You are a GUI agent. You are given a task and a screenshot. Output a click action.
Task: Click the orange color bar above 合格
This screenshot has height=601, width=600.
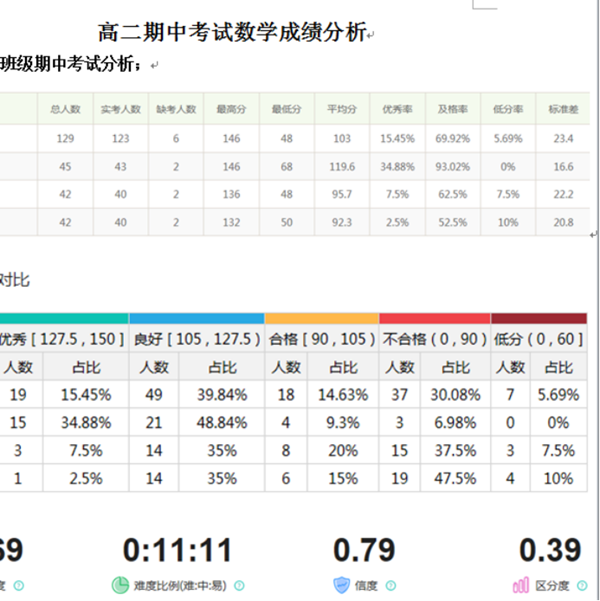click(321, 318)
